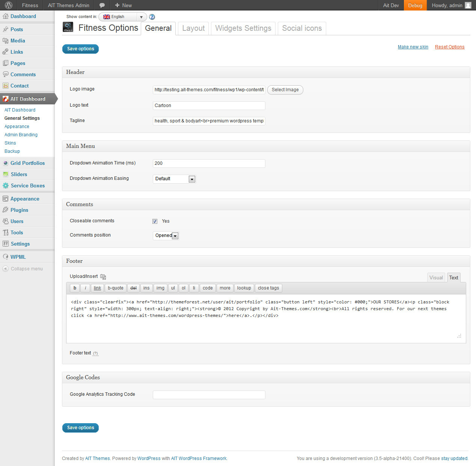The width and height of the screenshot is (476, 466).
Task: Open the Social icons tab
Action: [302, 28]
